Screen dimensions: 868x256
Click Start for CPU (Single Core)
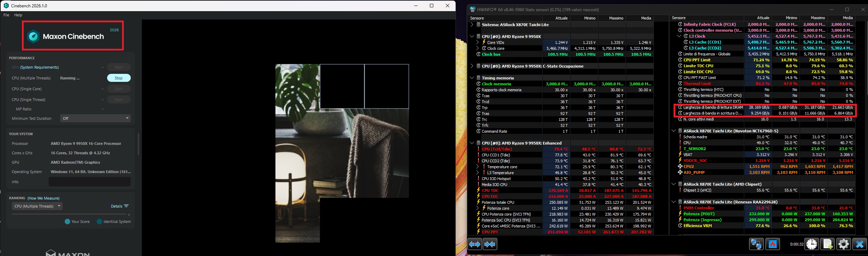coord(119,89)
